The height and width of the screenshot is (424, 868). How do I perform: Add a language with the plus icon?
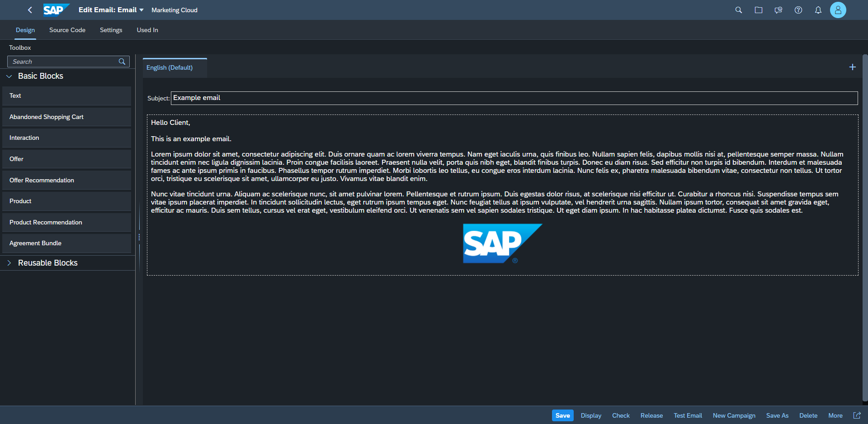pos(853,67)
